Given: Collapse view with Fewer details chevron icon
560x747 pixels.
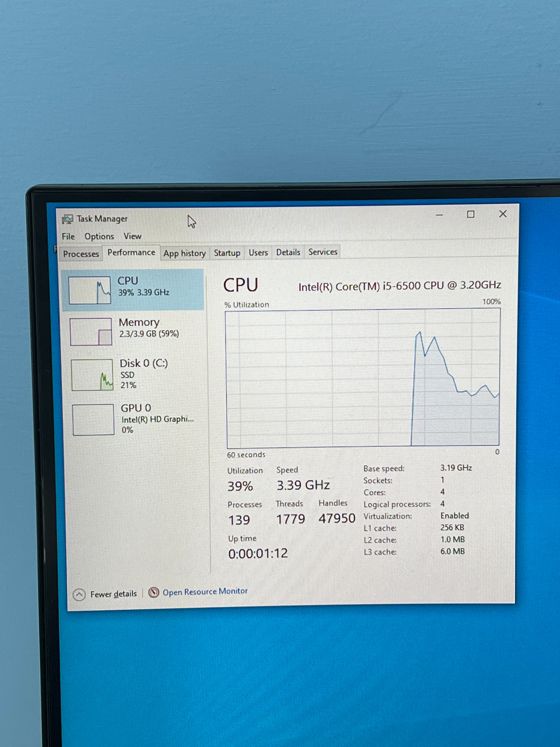Looking at the screenshot, I should (x=79, y=594).
